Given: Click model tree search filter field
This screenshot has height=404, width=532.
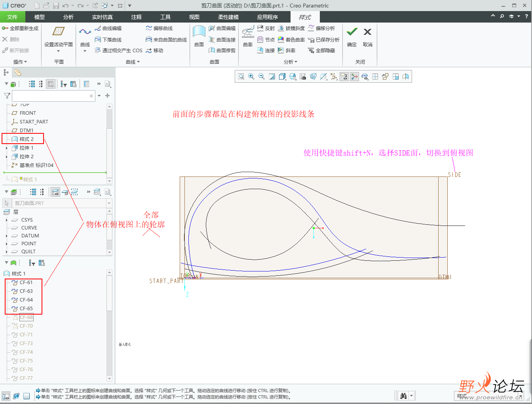Looking at the screenshot, I should click(x=53, y=96).
